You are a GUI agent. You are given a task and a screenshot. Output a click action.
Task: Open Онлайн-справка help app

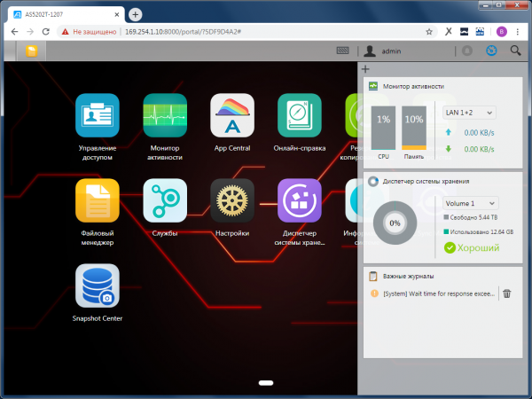pos(299,114)
